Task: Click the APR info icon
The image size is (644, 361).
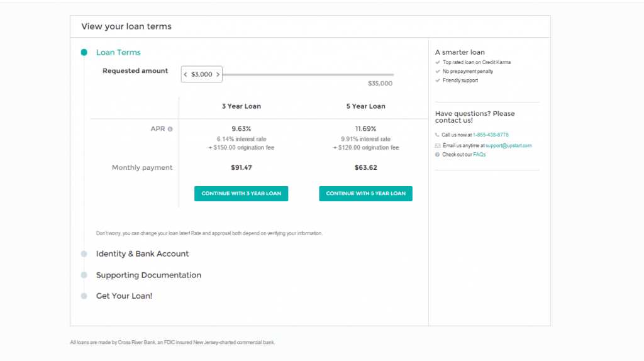Action: click(x=170, y=129)
